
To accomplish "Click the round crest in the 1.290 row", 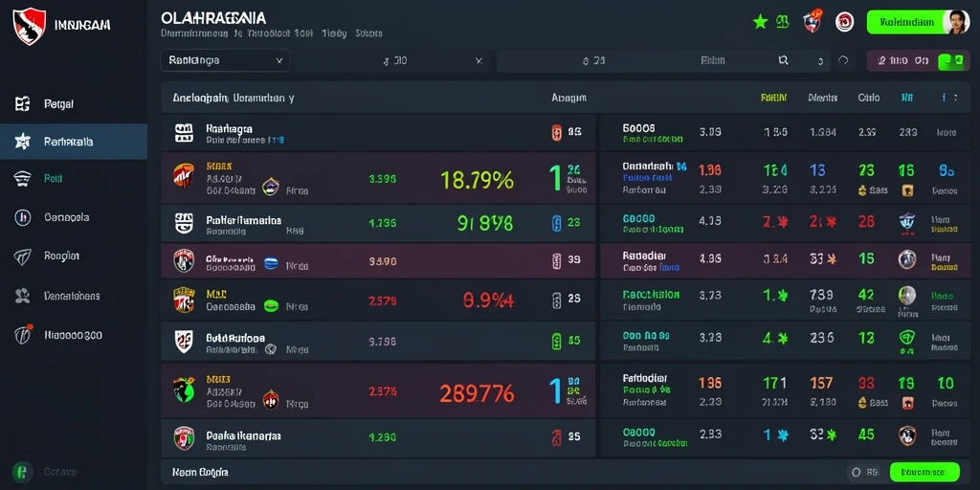I will (184, 438).
